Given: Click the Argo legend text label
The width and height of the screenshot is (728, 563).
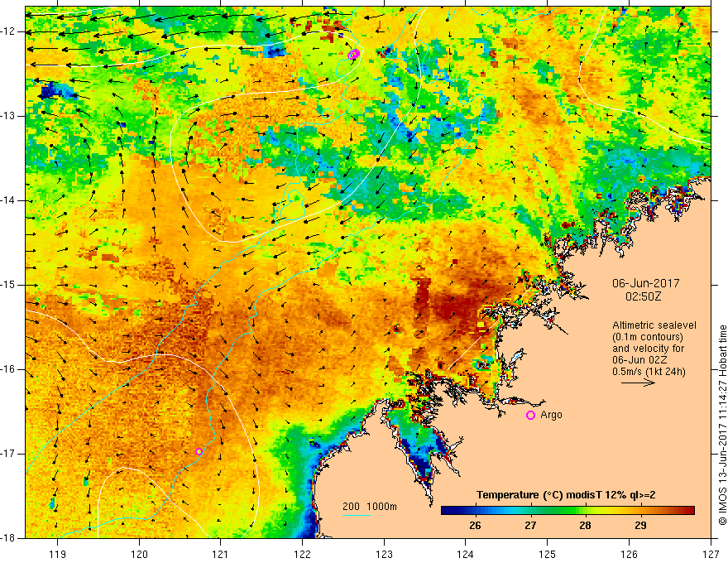Looking at the screenshot, I should point(551,415).
